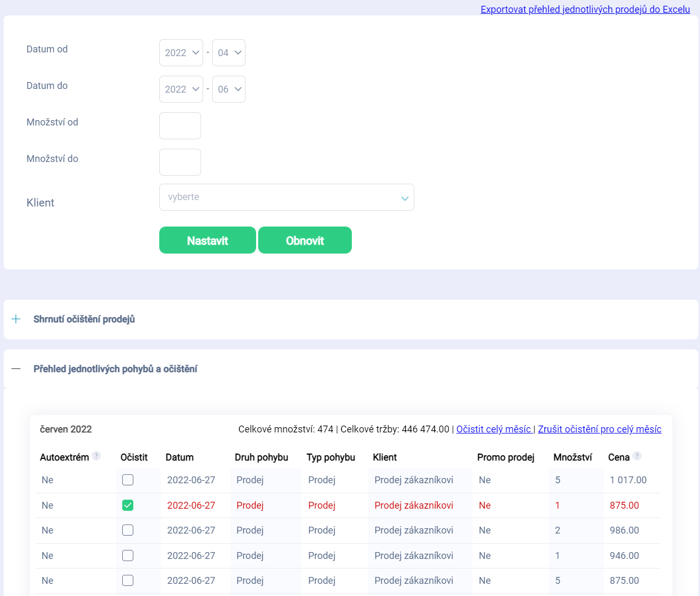Viewport: 700px width, 596px height.
Task: Tick the Očistit checkbox for 986.00 row
Action: point(128,530)
